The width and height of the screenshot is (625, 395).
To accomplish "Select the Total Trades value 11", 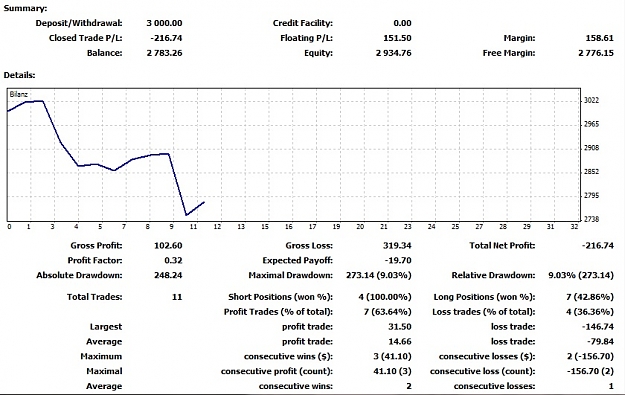I will (177, 297).
